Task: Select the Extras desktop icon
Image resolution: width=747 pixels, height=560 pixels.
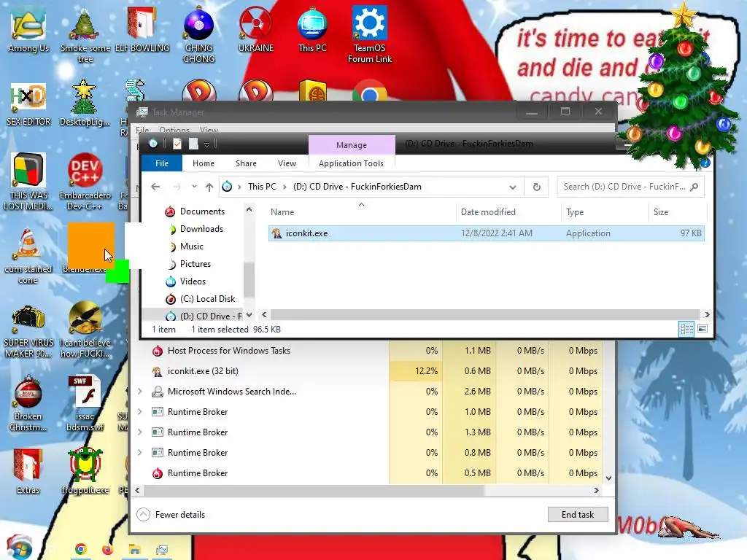Action: point(28,472)
